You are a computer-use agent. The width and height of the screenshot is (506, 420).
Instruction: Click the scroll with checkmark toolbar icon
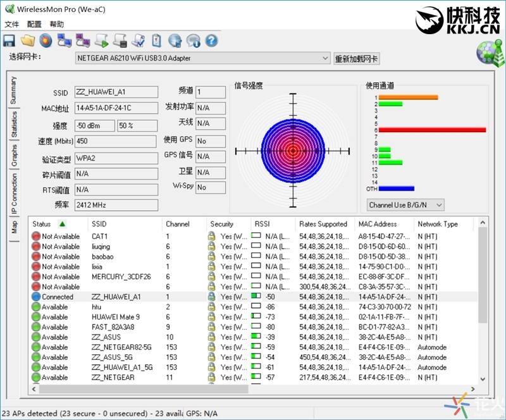[x=139, y=40]
